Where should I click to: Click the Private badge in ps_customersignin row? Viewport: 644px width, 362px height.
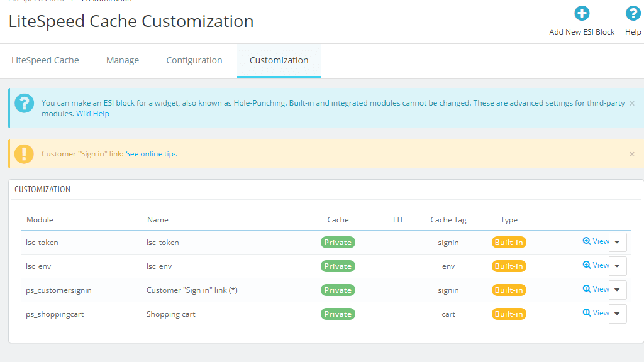pos(338,290)
